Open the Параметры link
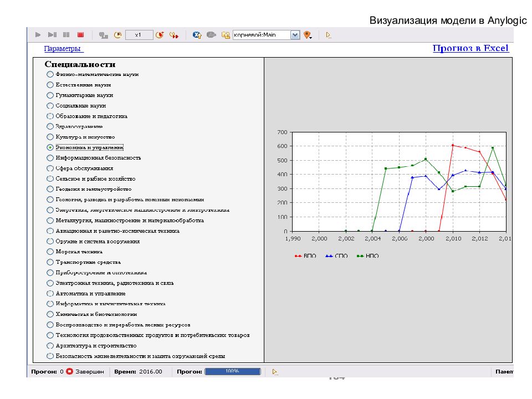 click(63, 49)
